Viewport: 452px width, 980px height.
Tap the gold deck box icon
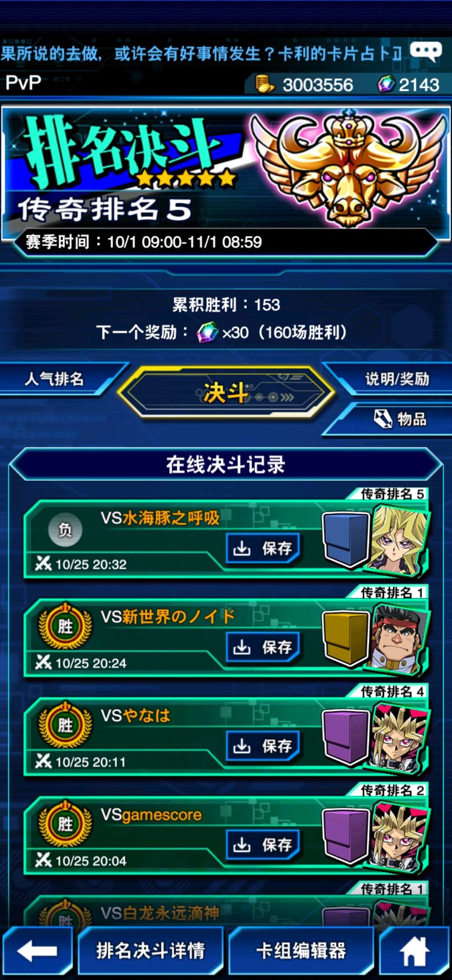pyautogui.click(x=346, y=638)
